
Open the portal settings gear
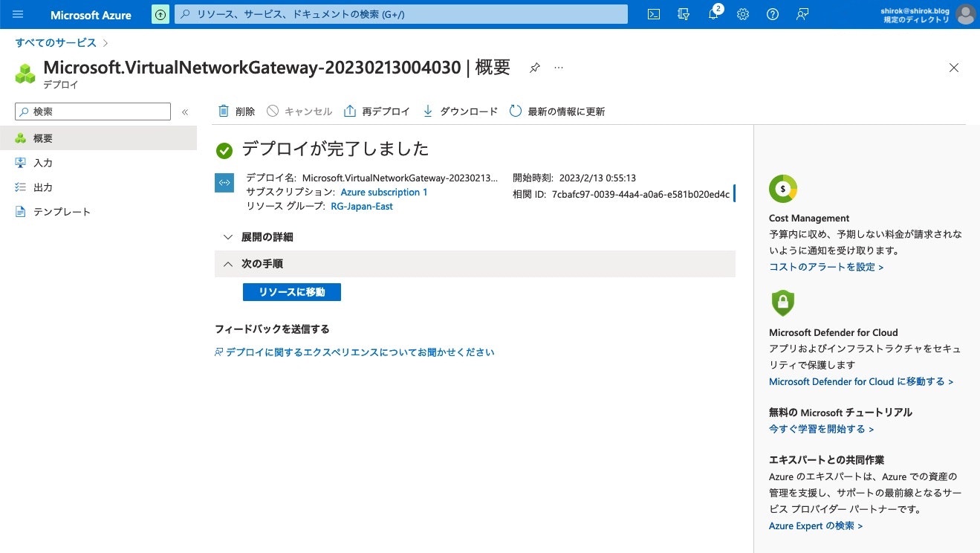tap(743, 14)
